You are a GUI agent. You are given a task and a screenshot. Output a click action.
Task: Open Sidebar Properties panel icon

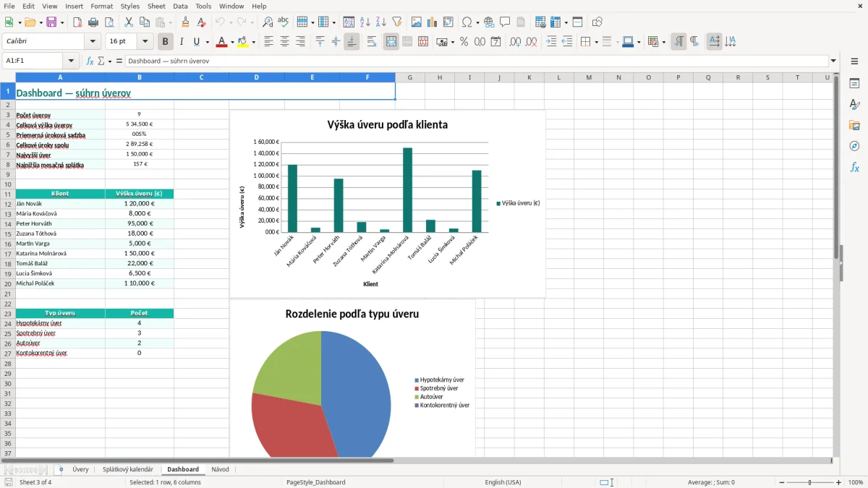(854, 84)
